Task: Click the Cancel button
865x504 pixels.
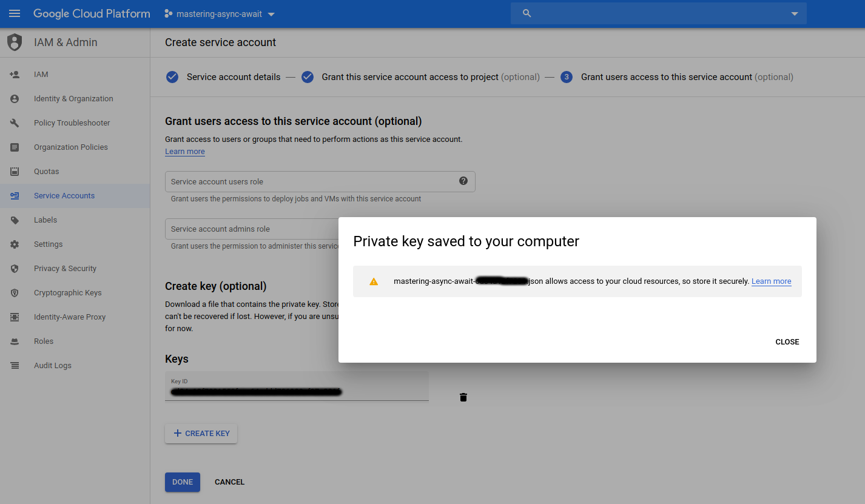Action: click(x=229, y=482)
